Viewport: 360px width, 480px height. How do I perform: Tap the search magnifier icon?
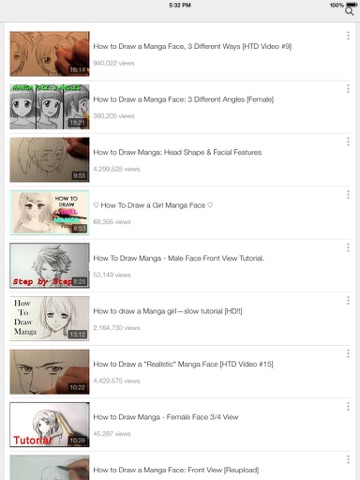pyautogui.click(x=349, y=12)
